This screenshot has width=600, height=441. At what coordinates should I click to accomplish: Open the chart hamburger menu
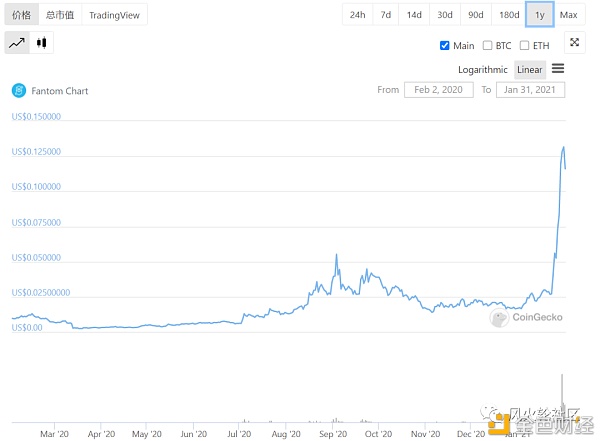pyautogui.click(x=558, y=69)
